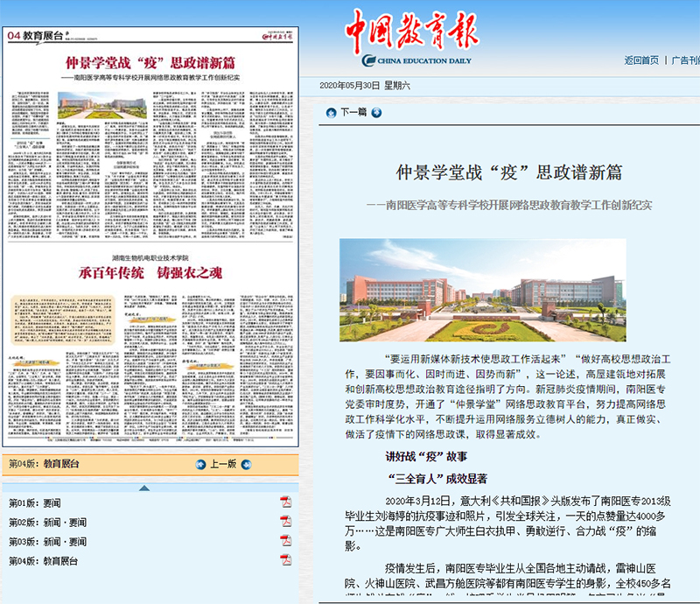Download PDF of 第01版 要闻
The height and width of the screenshot is (604, 700).
pos(285,502)
